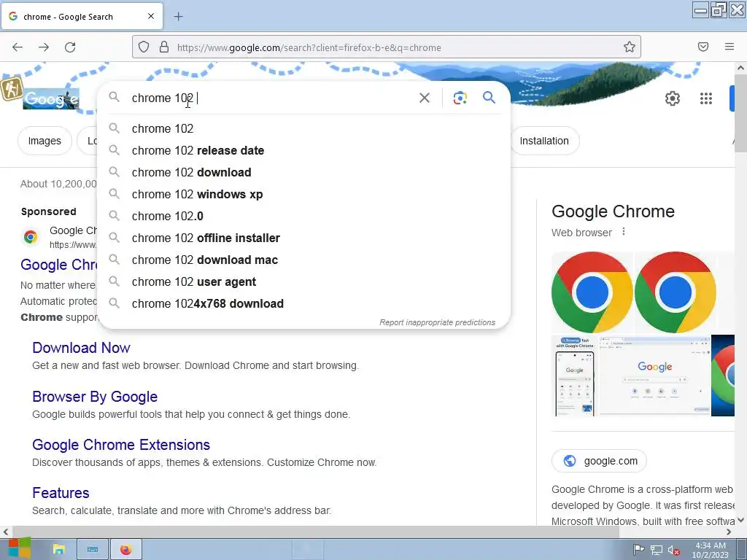Click the Firefox taskbar icon
747x560 pixels.
click(x=125, y=550)
